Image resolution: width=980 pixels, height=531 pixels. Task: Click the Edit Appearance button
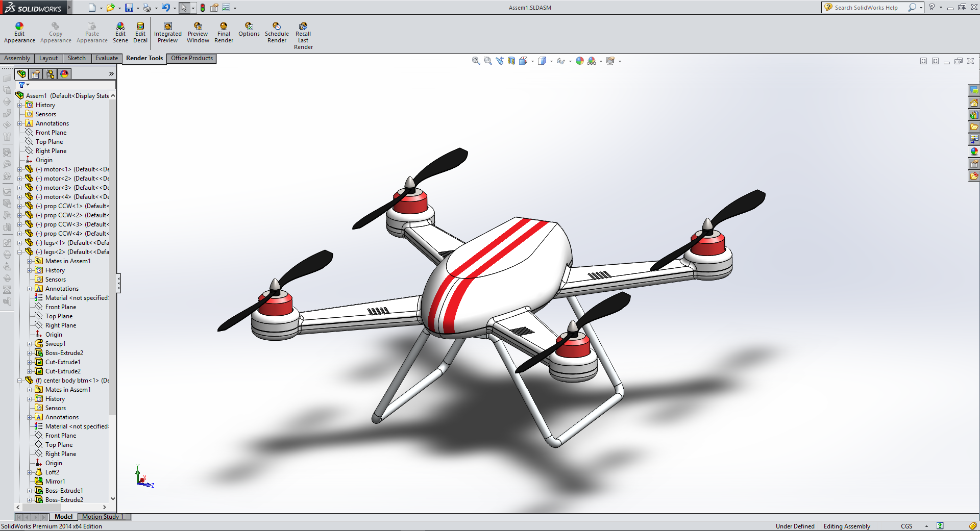click(19, 33)
